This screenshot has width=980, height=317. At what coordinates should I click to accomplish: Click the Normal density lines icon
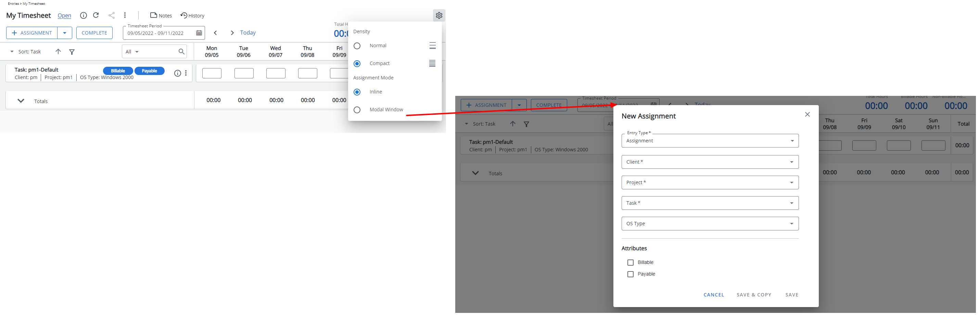(432, 46)
